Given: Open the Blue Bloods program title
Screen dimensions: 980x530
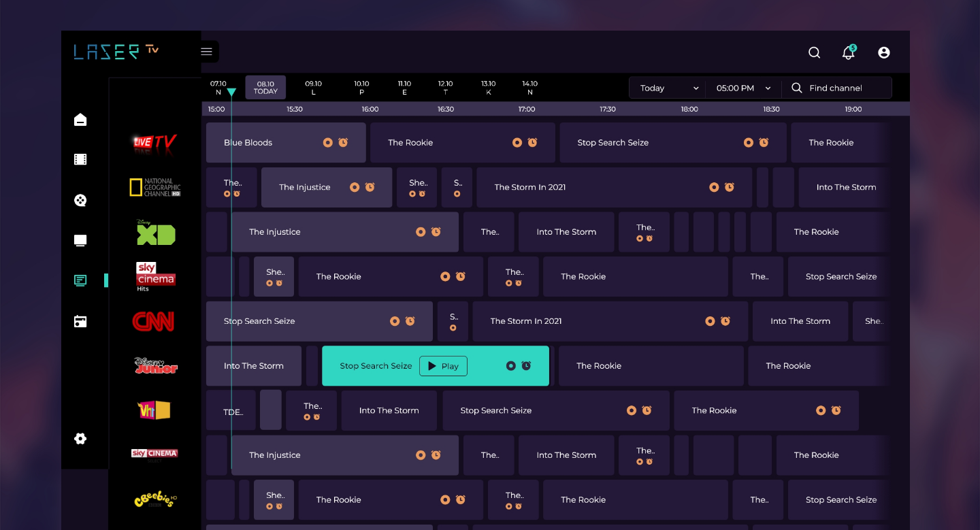Looking at the screenshot, I should coord(248,143).
